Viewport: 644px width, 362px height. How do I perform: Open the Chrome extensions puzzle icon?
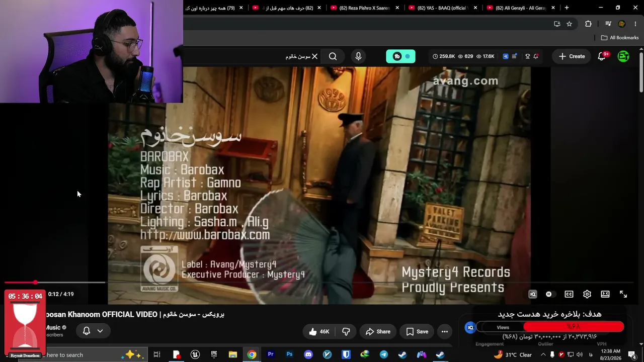588,24
